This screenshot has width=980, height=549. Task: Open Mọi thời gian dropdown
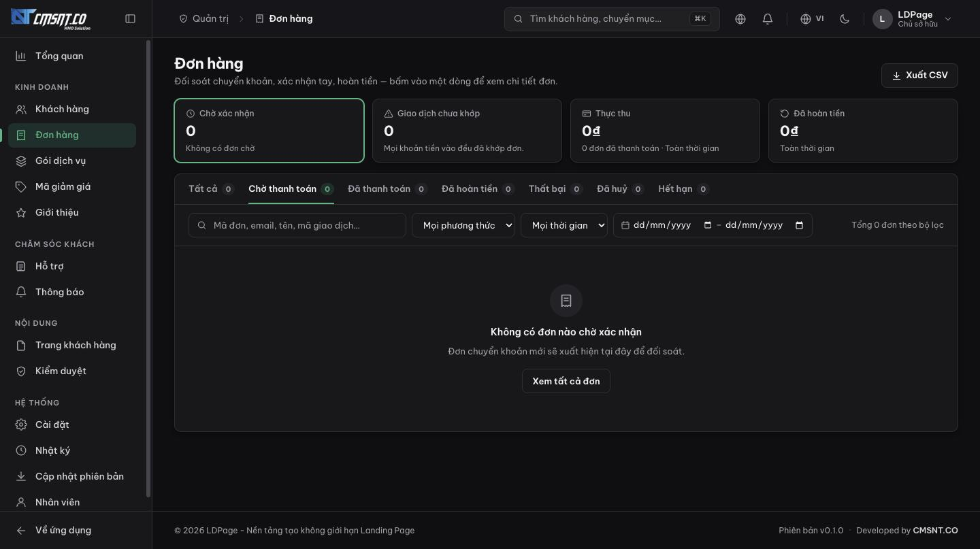point(564,225)
